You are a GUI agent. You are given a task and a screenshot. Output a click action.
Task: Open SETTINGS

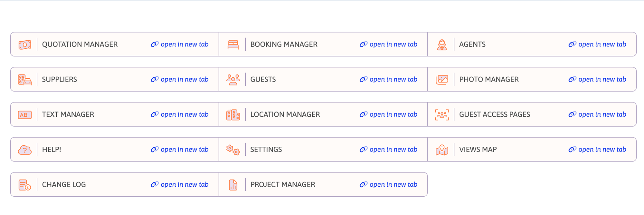(266, 150)
